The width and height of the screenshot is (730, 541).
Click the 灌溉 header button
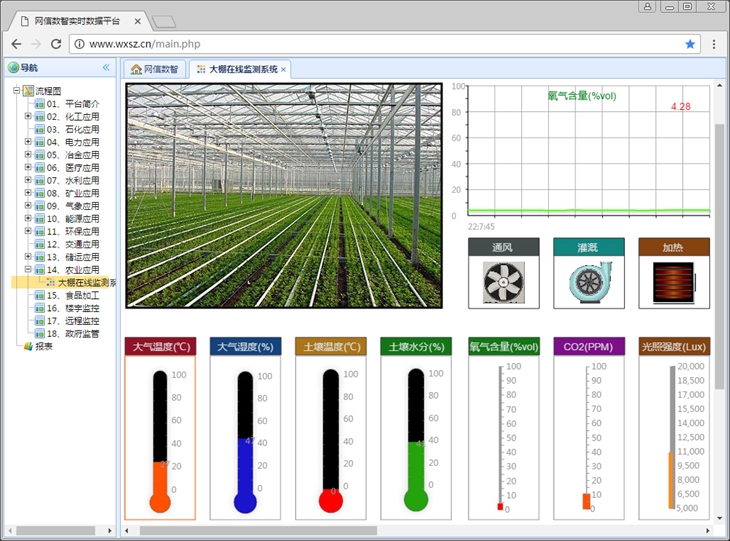(589, 247)
